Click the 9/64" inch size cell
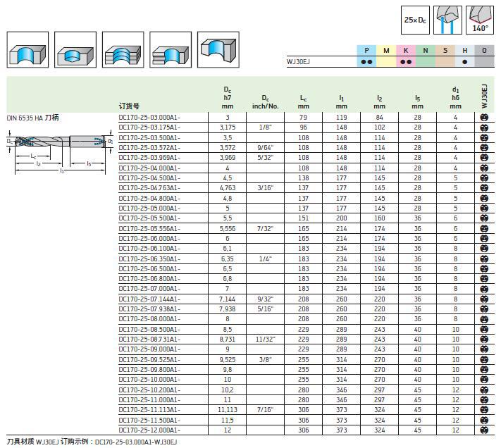 tap(265, 148)
